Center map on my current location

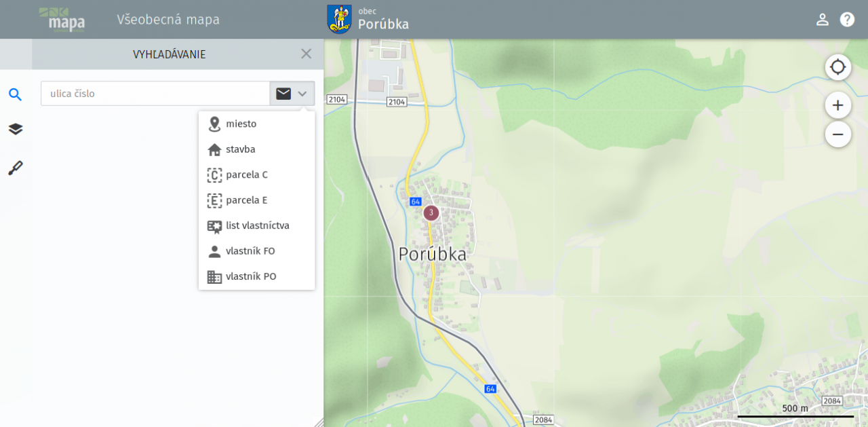(x=837, y=67)
